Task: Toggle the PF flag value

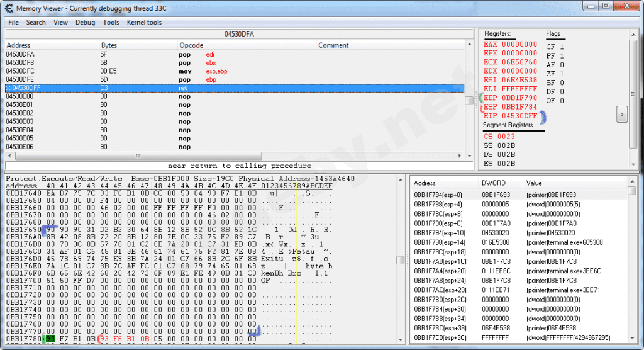Action: click(555, 56)
